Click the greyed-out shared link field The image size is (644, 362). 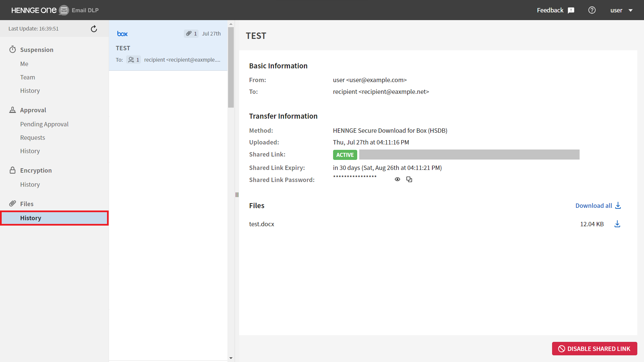(x=469, y=155)
